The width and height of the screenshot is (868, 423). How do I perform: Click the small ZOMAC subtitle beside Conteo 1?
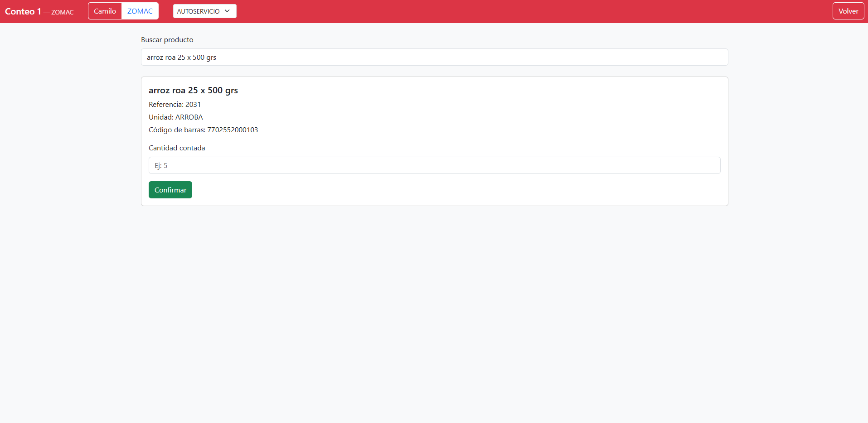pos(63,12)
